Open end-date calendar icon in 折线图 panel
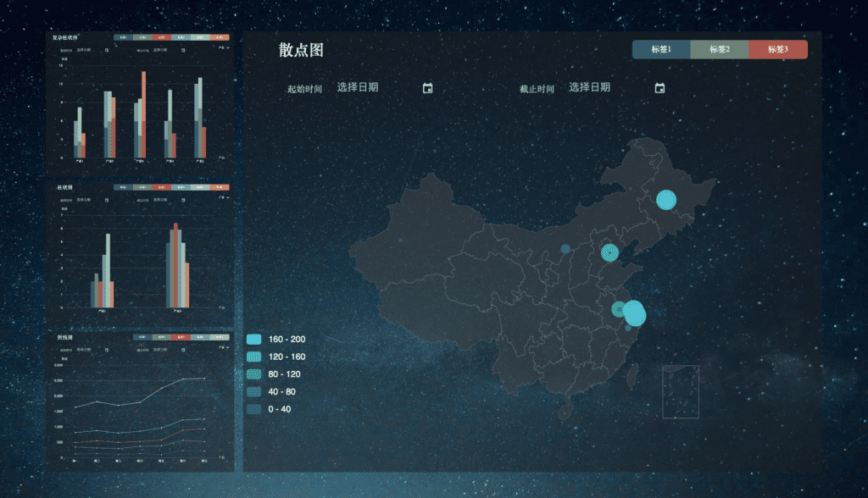 pyautogui.click(x=183, y=350)
